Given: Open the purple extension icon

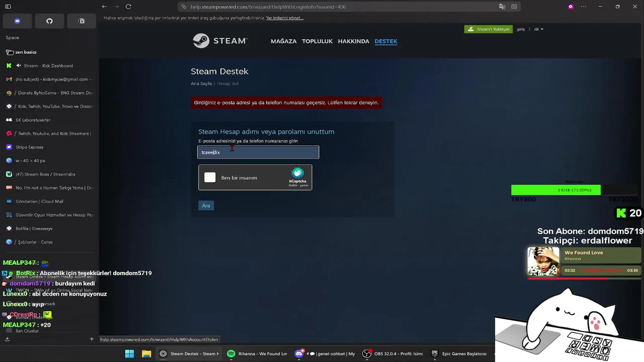Looking at the screenshot, I should [571, 7].
